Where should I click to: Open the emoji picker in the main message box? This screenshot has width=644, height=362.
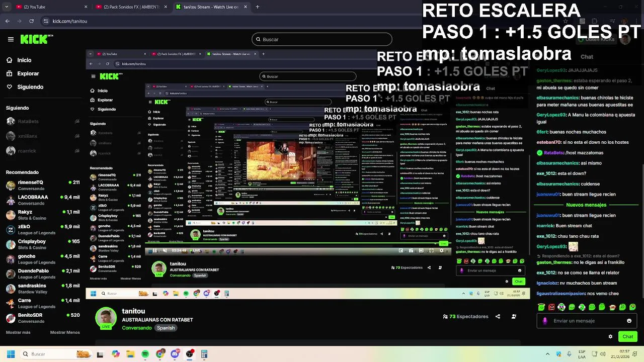[629, 321]
